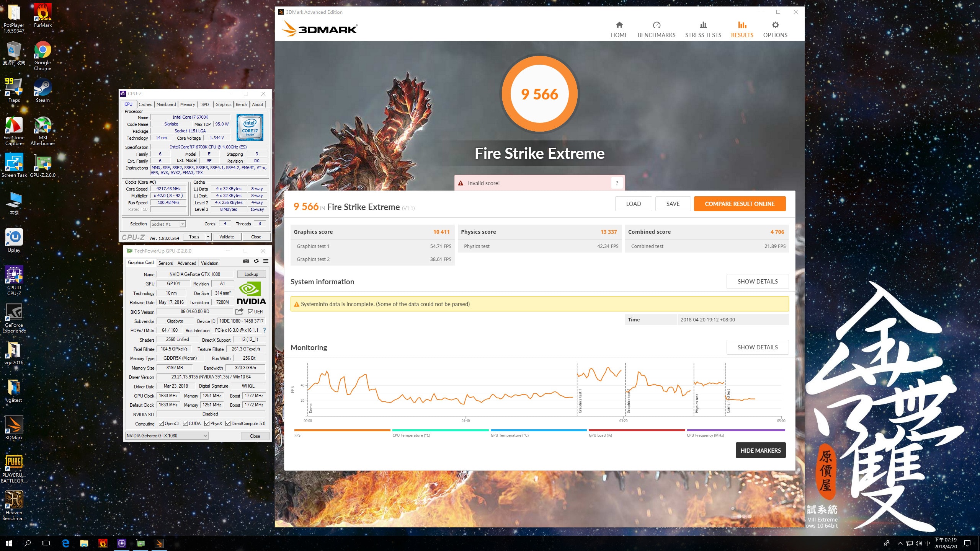Image resolution: width=980 pixels, height=551 pixels.
Task: Open 3DMark BENCHMARKS section
Action: [x=657, y=30]
